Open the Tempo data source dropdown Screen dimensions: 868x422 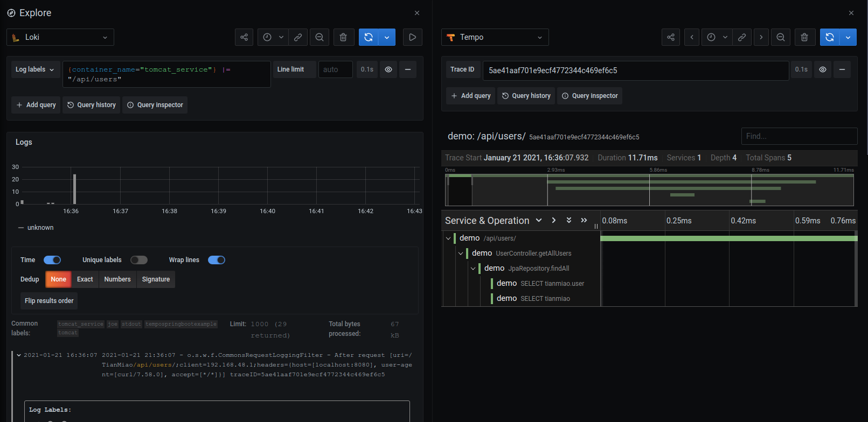click(495, 37)
